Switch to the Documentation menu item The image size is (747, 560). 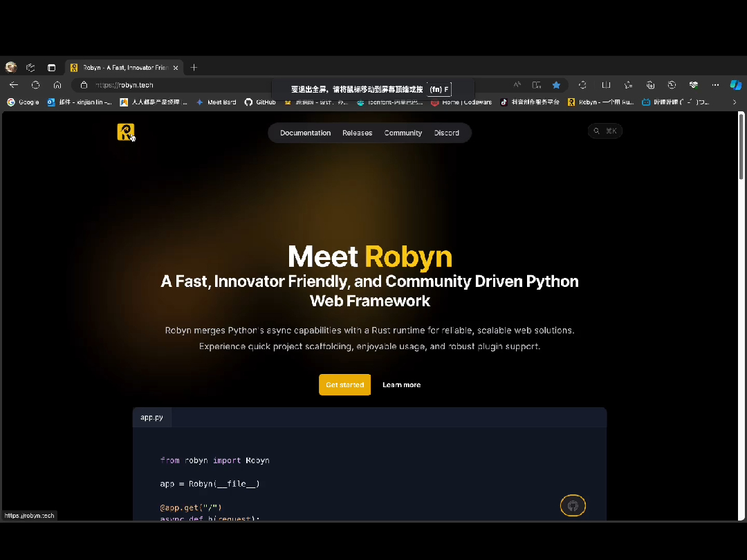coord(305,133)
